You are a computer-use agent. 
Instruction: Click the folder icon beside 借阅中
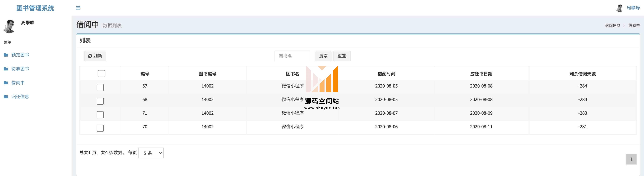[6, 83]
